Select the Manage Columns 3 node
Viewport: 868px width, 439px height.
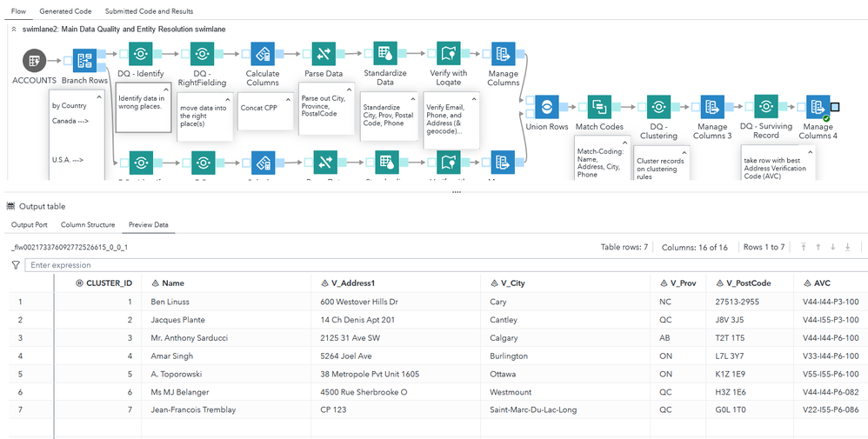point(712,107)
